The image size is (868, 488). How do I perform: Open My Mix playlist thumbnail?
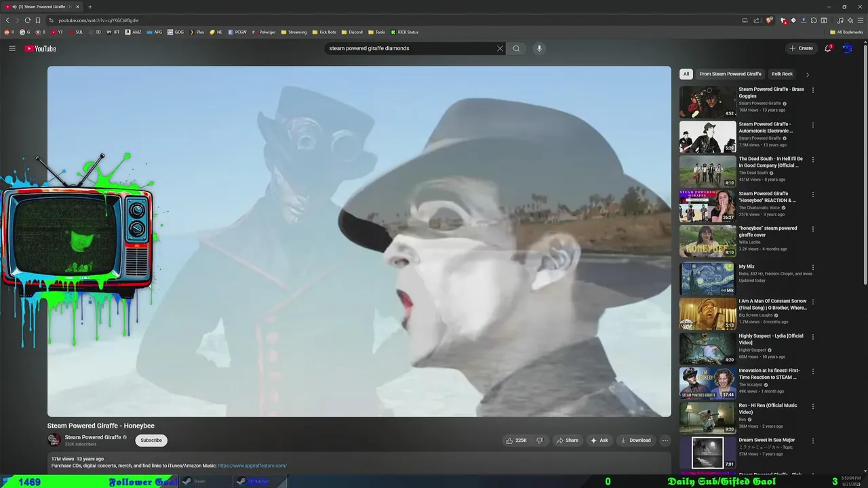click(707, 279)
